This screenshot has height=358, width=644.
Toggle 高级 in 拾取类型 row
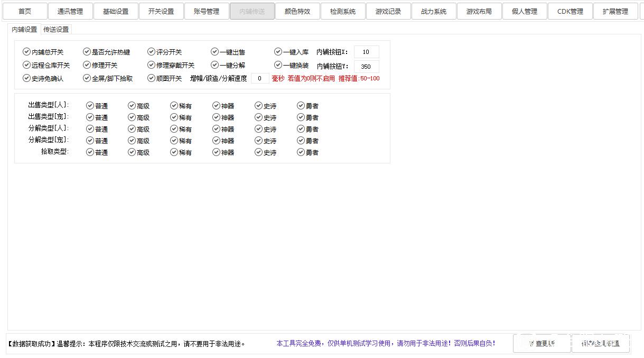[139, 152]
